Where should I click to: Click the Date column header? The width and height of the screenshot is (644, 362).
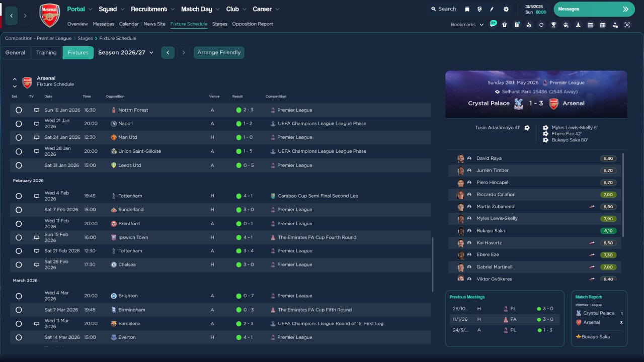pyautogui.click(x=48, y=97)
